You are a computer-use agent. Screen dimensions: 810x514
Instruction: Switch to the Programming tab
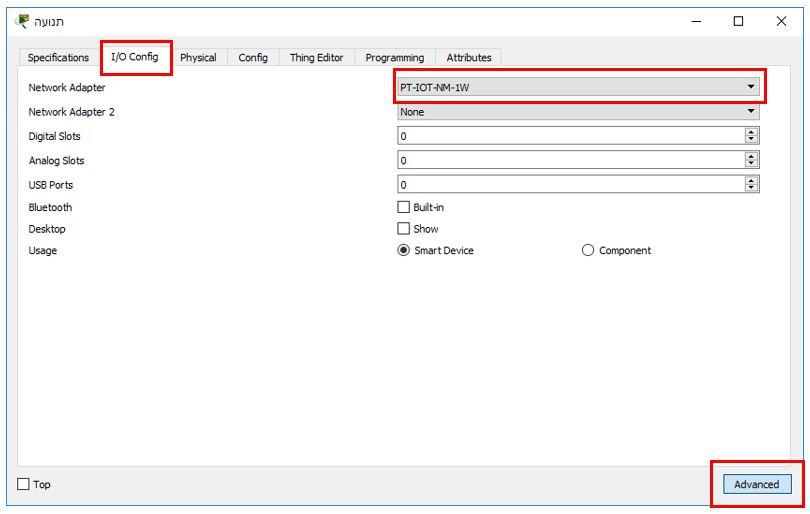[x=394, y=58]
